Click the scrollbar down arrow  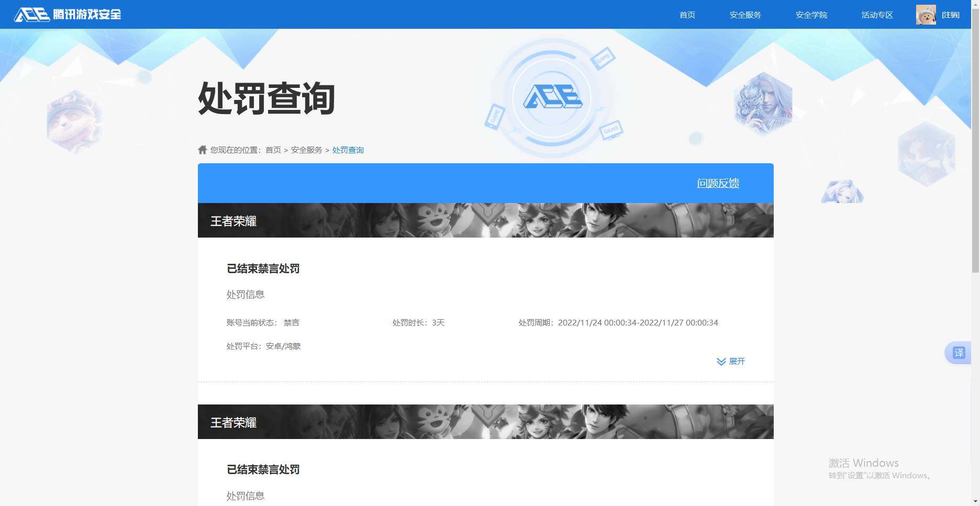pos(975,501)
